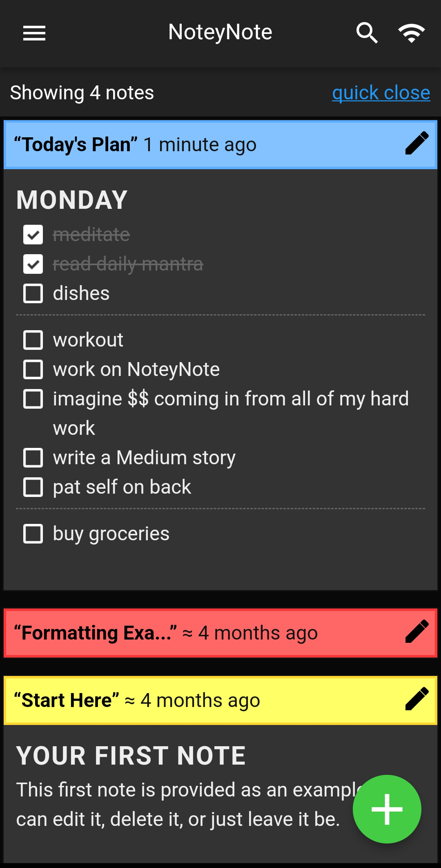Collapse the yellow Start Here note header
Image resolution: width=441 pixels, height=868 pixels.
click(204, 700)
